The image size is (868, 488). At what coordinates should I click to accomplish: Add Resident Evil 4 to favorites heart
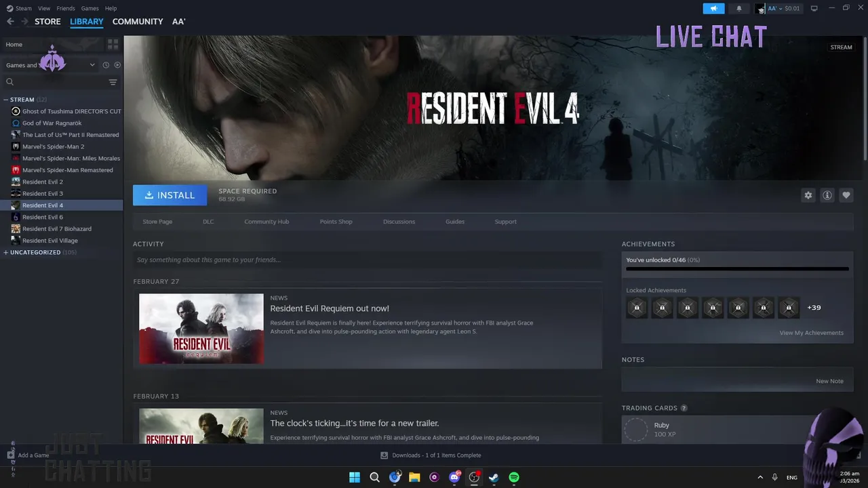click(x=846, y=195)
